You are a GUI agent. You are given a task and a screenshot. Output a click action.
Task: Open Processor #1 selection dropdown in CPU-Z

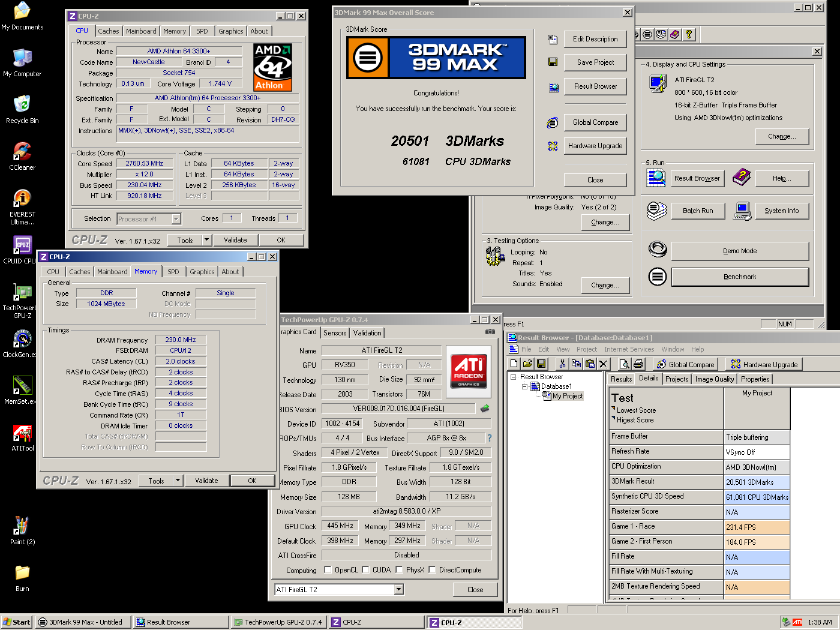coord(176,219)
